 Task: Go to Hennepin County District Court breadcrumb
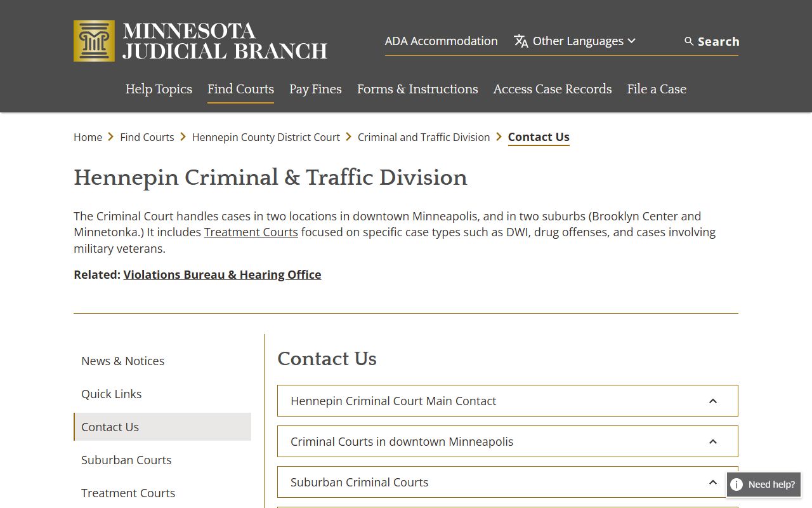(x=266, y=137)
